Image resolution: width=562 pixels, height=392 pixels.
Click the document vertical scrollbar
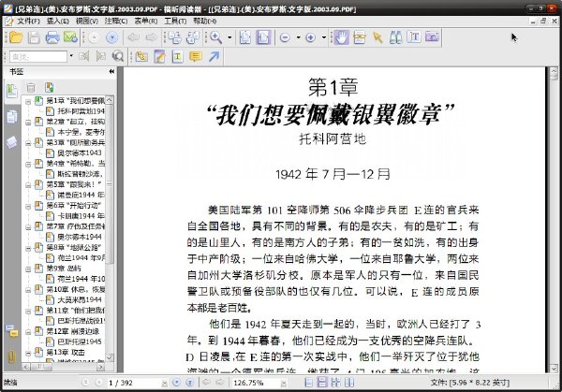[554, 220]
